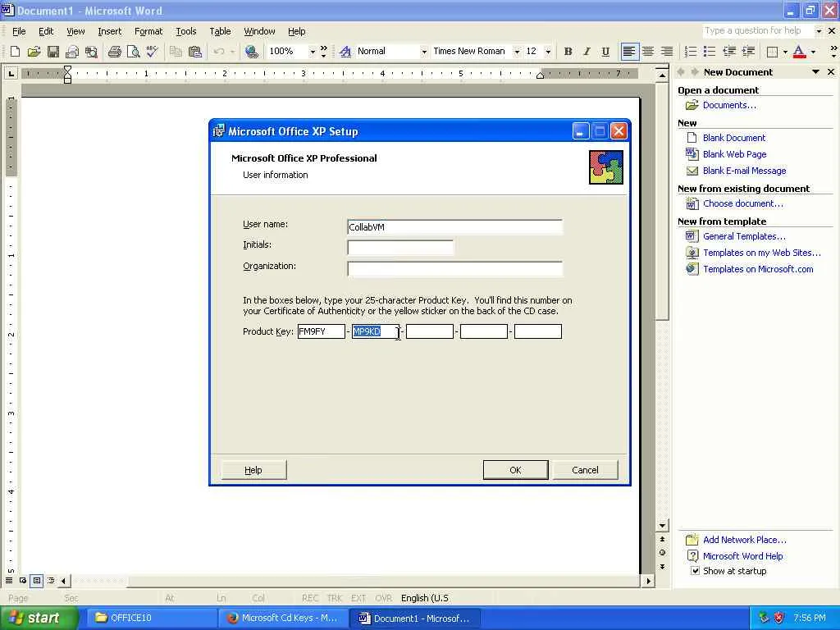Screen dimensions: 840x630
Task: Click the ruler tab selector button
Action: pos(11,73)
